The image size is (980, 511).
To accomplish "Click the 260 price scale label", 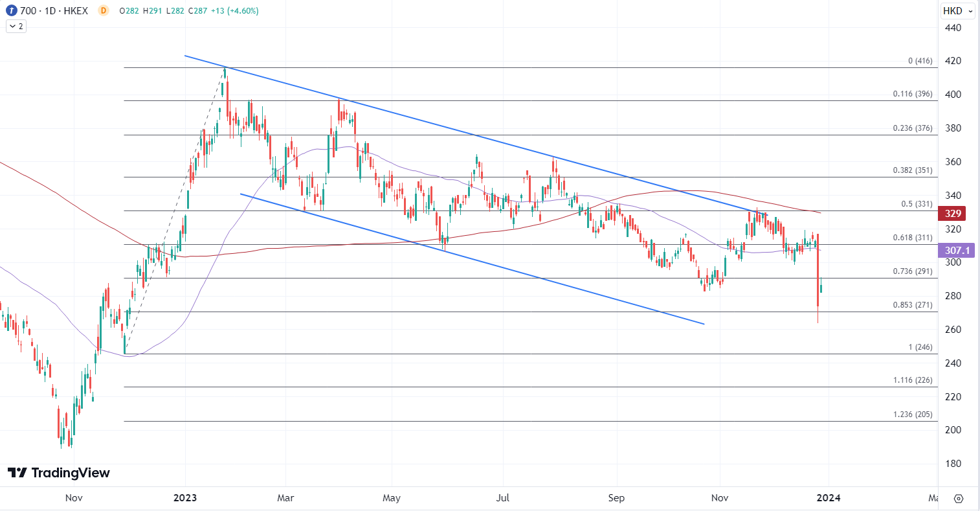I will pos(952,330).
